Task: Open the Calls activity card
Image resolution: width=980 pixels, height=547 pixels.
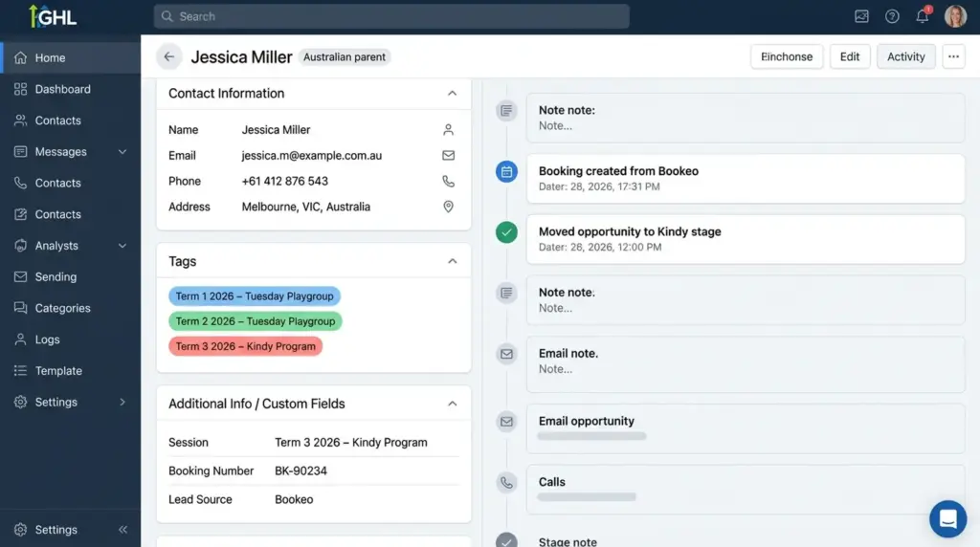Action: 745,489
